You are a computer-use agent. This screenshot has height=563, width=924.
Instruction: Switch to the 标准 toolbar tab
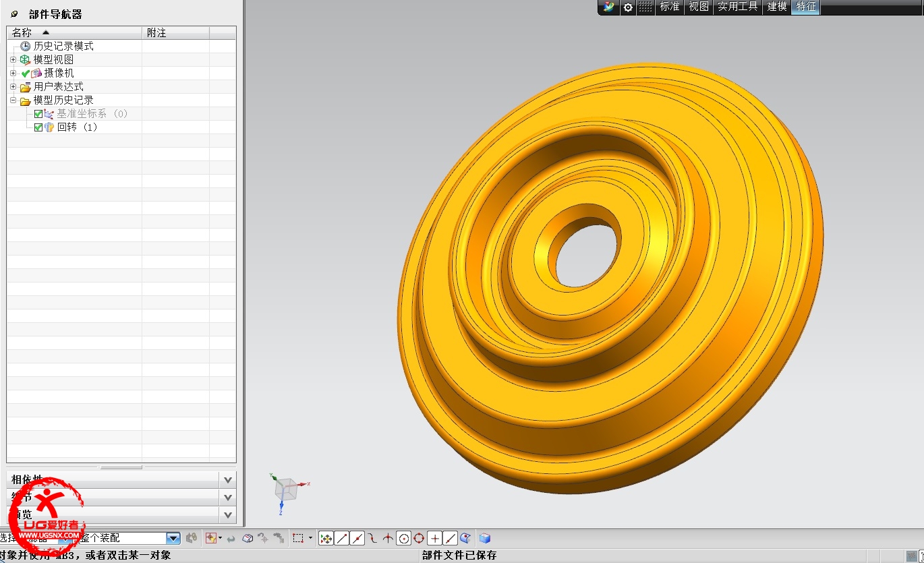tap(670, 7)
